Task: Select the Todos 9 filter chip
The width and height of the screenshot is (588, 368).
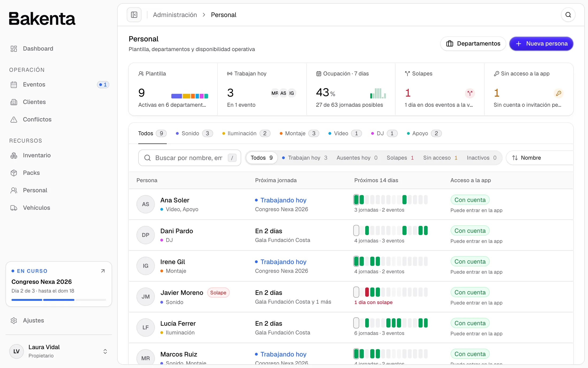Action: (x=262, y=158)
